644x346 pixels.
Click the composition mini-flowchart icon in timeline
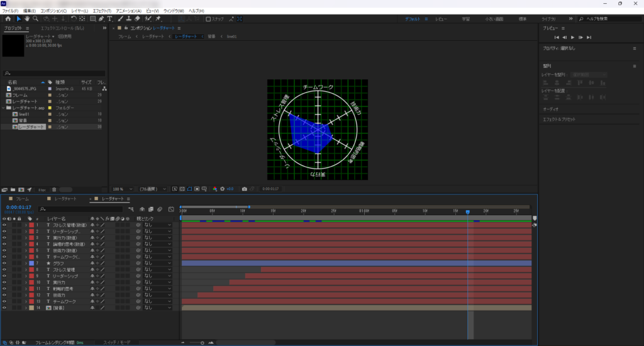click(131, 209)
